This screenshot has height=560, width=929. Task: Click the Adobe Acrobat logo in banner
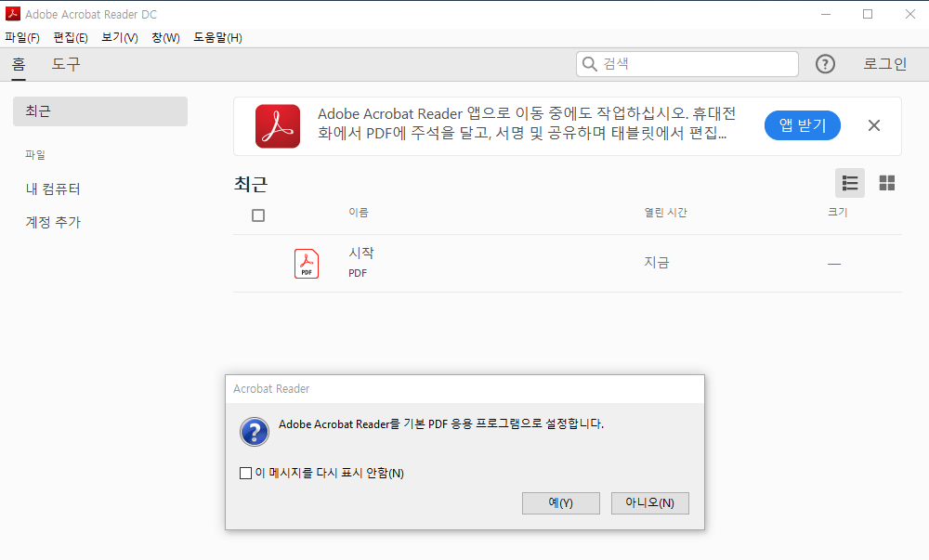pyautogui.click(x=278, y=126)
